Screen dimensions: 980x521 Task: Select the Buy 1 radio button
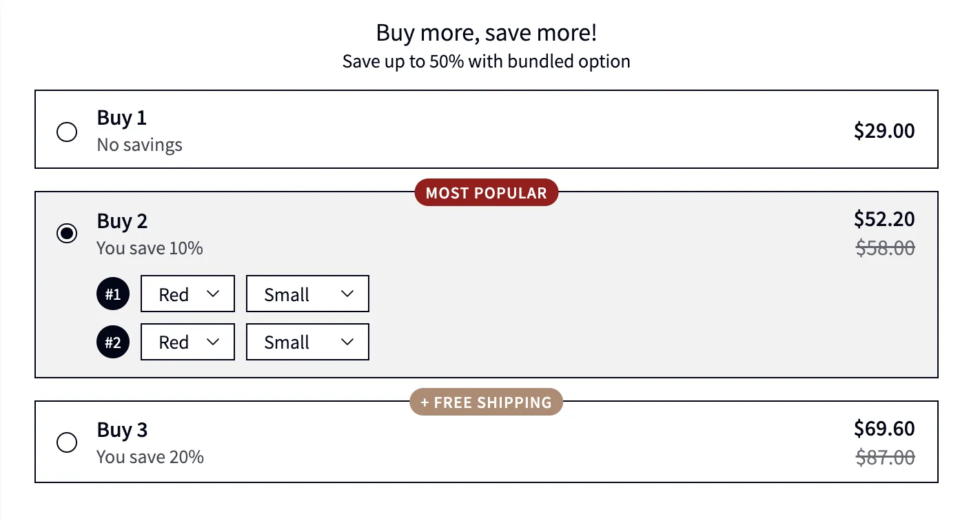click(67, 132)
